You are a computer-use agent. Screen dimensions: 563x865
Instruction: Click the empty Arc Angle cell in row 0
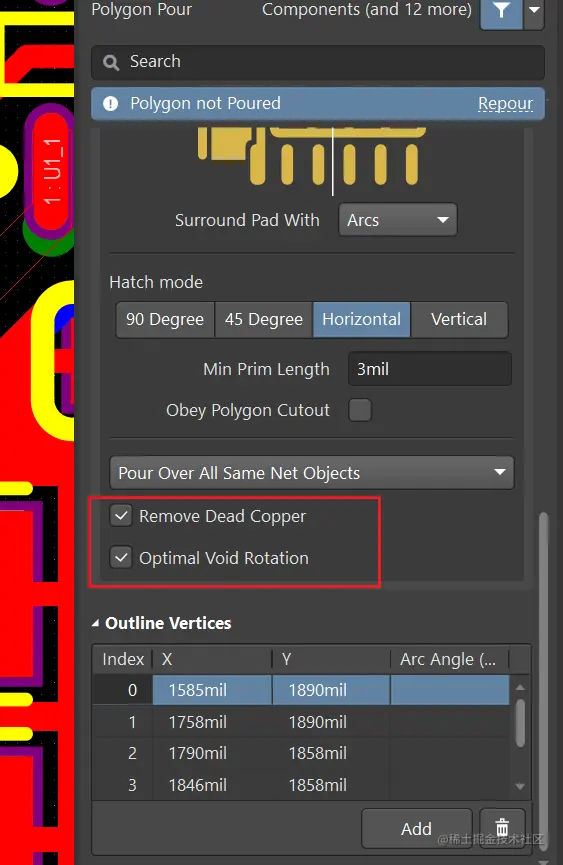(449, 690)
